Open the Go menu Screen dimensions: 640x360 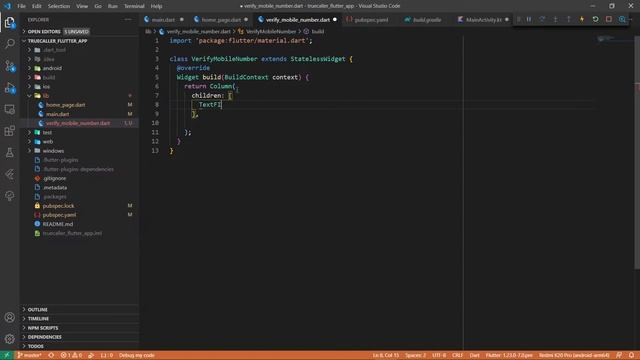98,6
